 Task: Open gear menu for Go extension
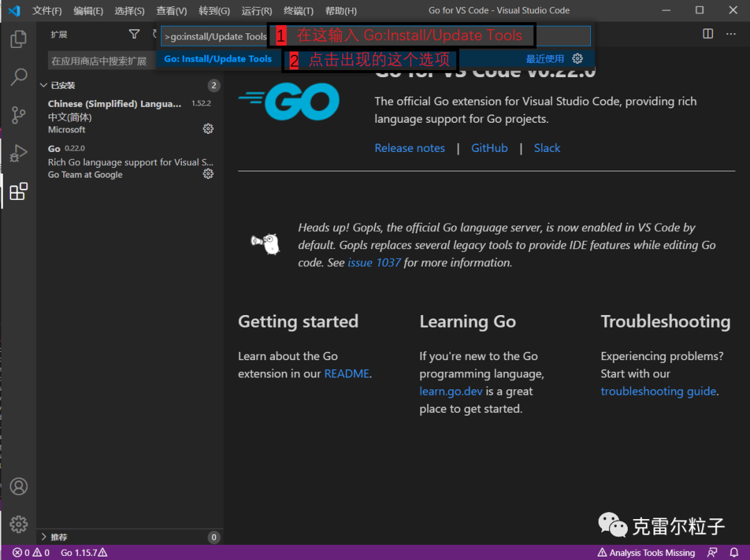208,173
